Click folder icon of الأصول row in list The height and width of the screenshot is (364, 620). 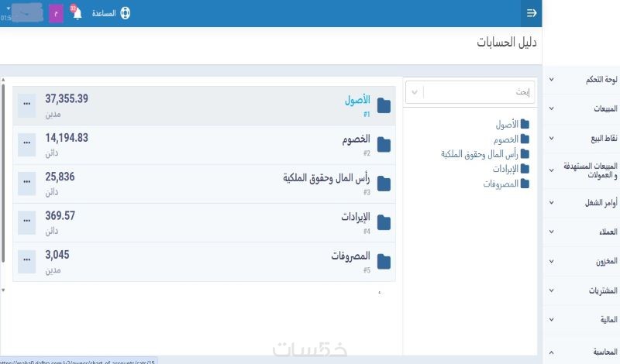coord(384,105)
